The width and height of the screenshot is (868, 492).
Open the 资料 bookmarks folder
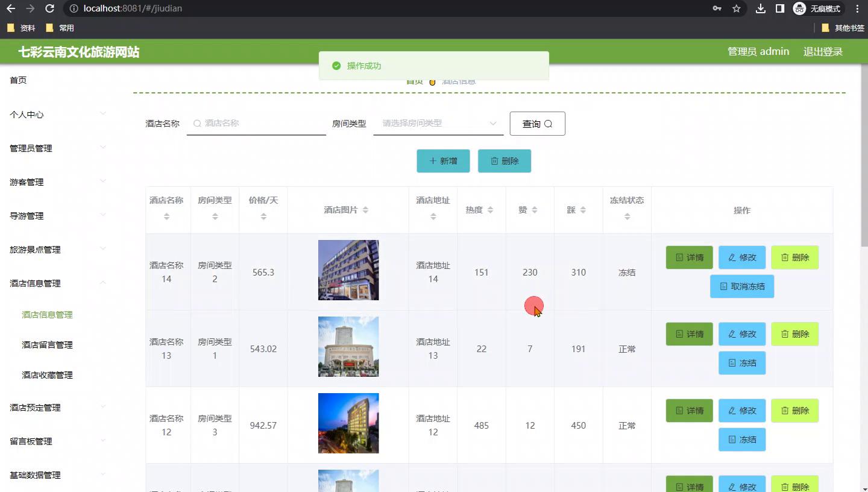[x=21, y=28]
